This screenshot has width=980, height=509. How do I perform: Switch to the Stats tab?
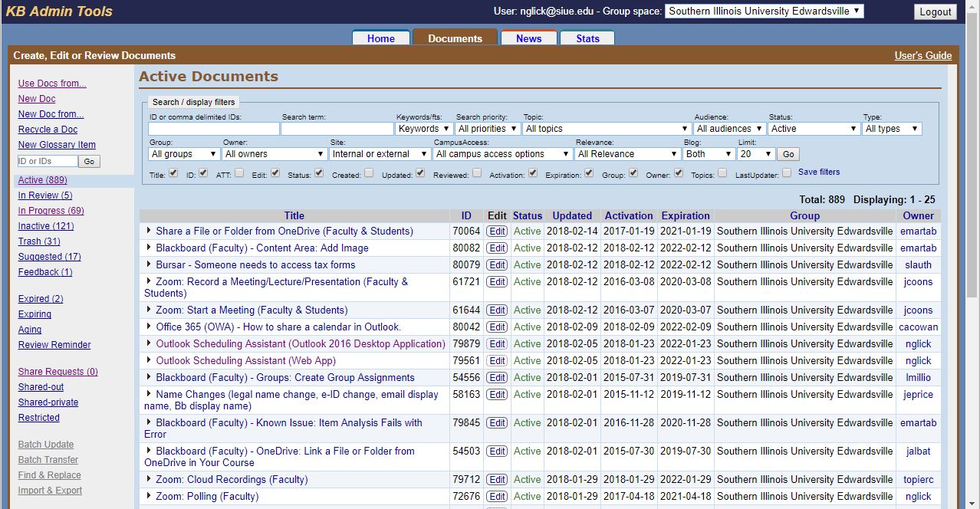(587, 38)
